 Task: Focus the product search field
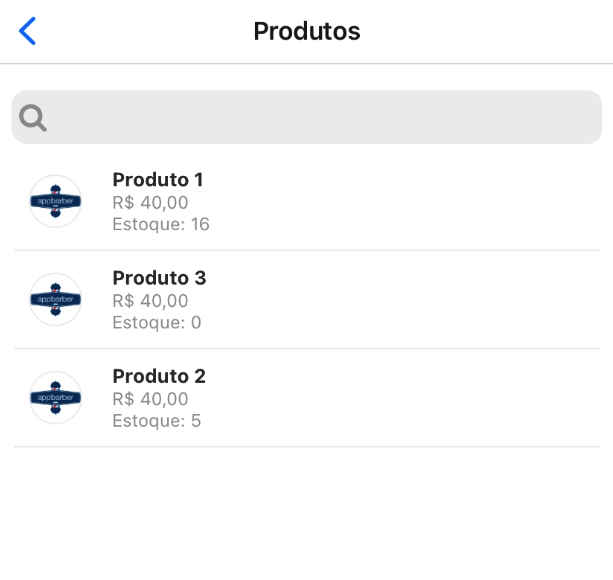pos(320,118)
